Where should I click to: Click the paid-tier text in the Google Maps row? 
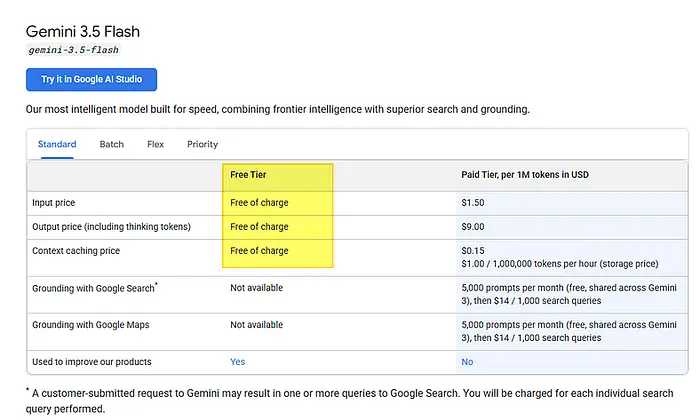coord(569,331)
